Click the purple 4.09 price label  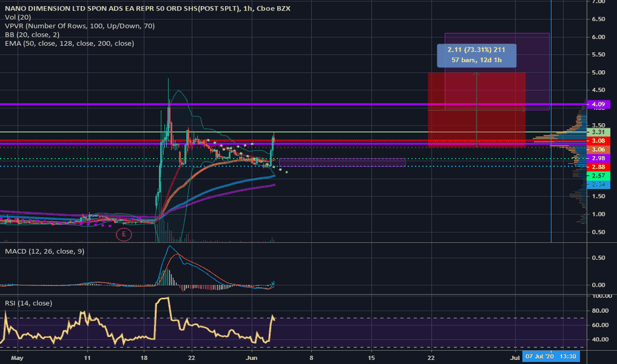tap(598, 105)
